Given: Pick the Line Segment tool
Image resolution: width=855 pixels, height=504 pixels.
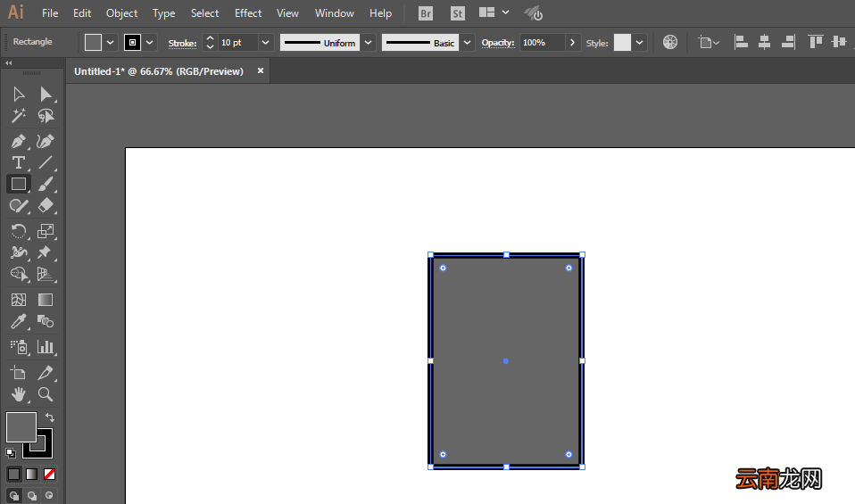Looking at the screenshot, I should tap(46, 162).
